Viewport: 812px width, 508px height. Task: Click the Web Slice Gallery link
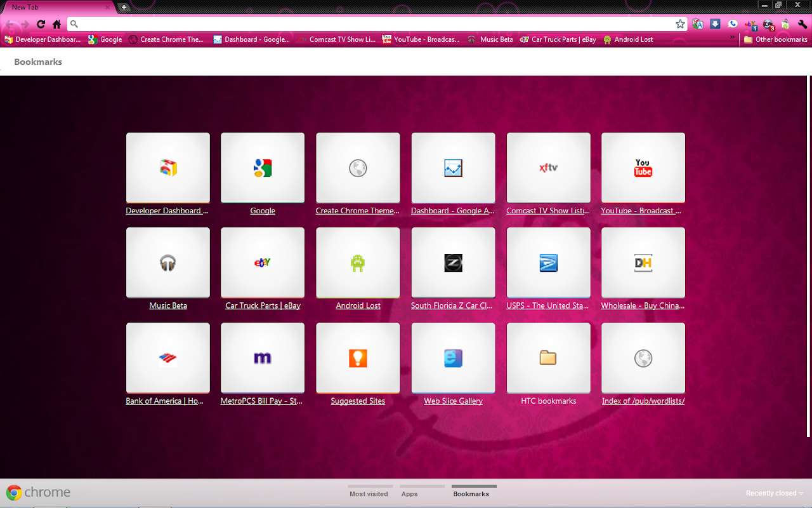(x=453, y=401)
